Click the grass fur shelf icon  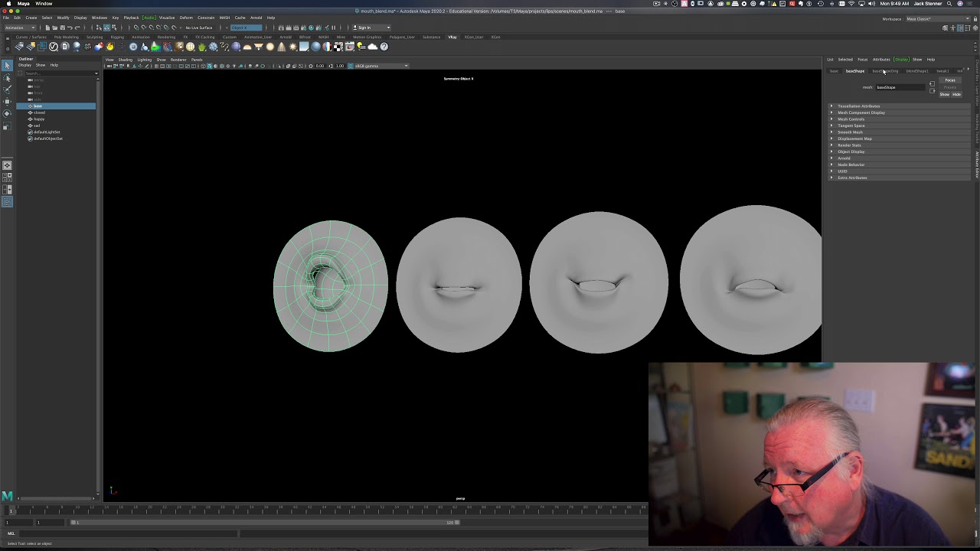click(202, 47)
